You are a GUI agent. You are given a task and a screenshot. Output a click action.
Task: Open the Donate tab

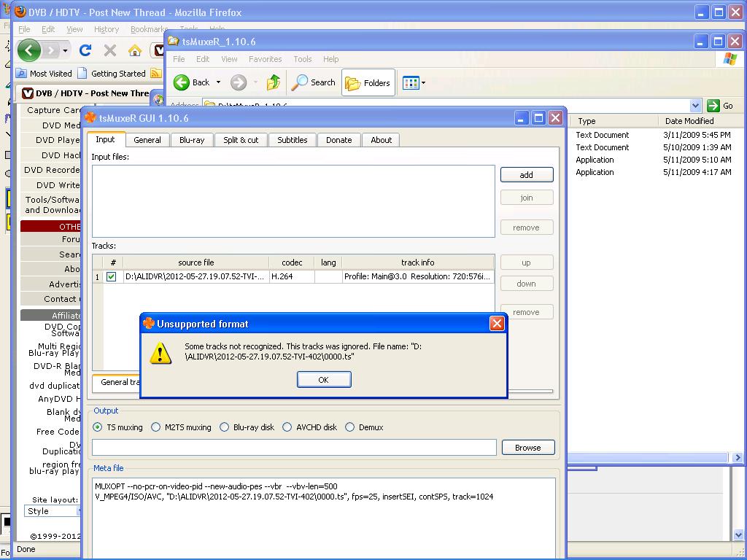point(339,140)
